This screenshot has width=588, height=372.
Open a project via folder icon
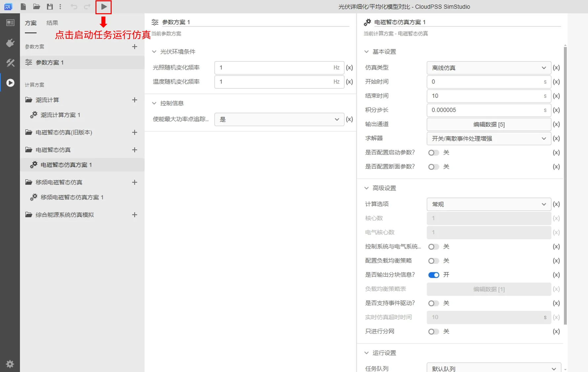(37, 7)
